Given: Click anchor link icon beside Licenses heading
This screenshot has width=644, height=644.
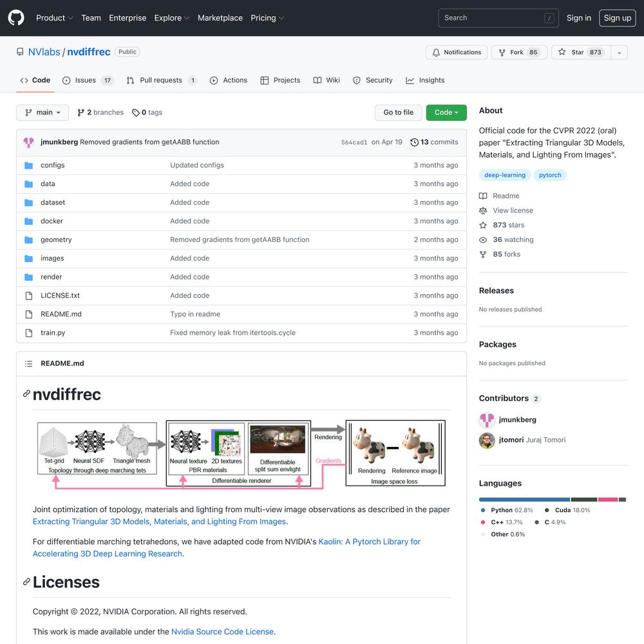Looking at the screenshot, I should 26,582.
